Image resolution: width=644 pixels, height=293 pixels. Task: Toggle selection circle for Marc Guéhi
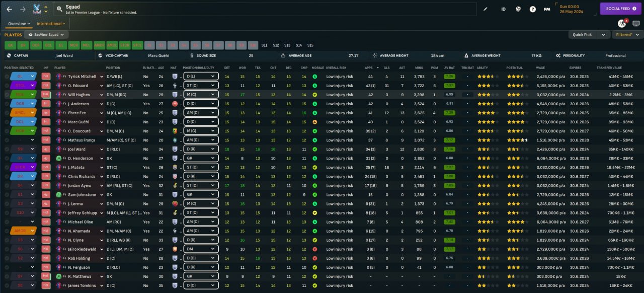7,122
